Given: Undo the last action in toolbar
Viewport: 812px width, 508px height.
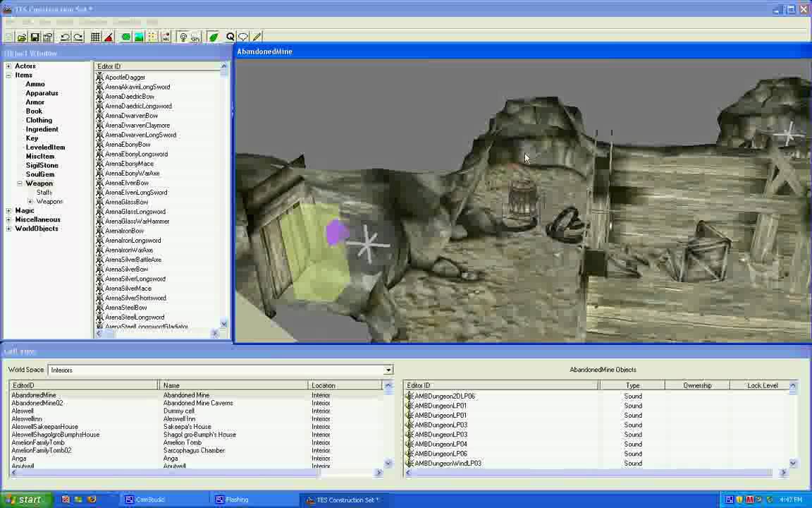Looking at the screenshot, I should (x=65, y=37).
